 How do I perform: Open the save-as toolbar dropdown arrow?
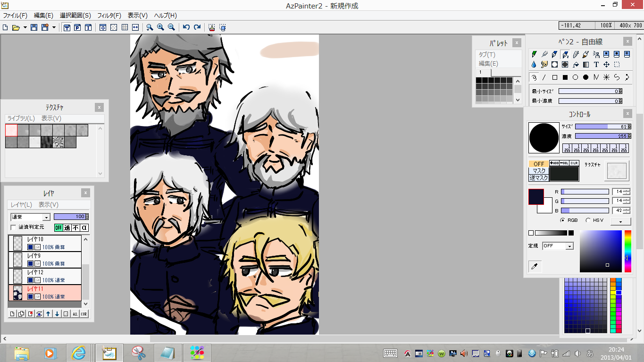point(54,27)
